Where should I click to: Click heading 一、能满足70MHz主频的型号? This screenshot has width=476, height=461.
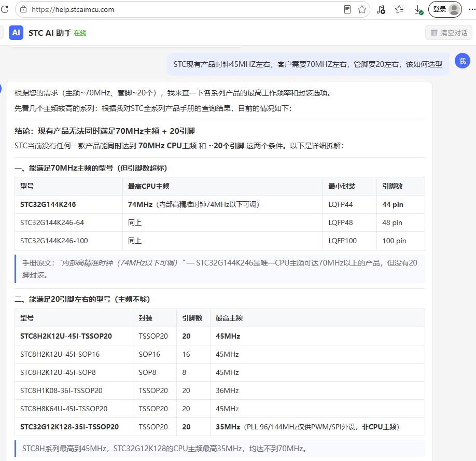(x=91, y=168)
